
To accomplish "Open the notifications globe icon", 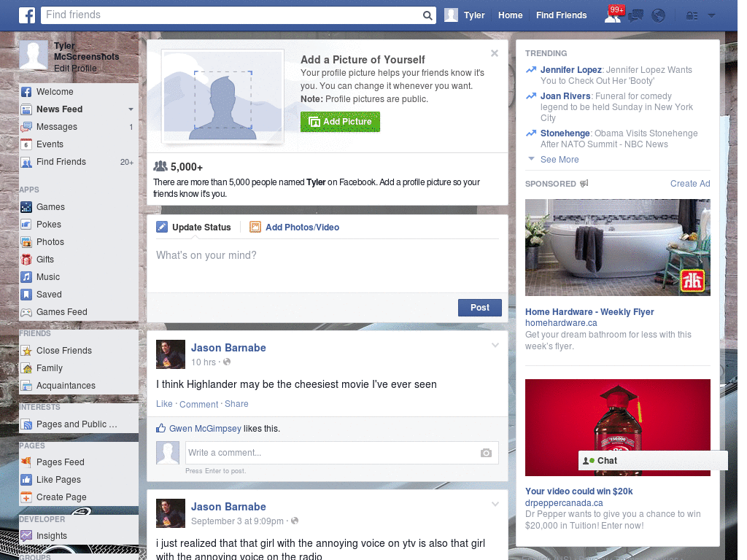I will pyautogui.click(x=659, y=16).
